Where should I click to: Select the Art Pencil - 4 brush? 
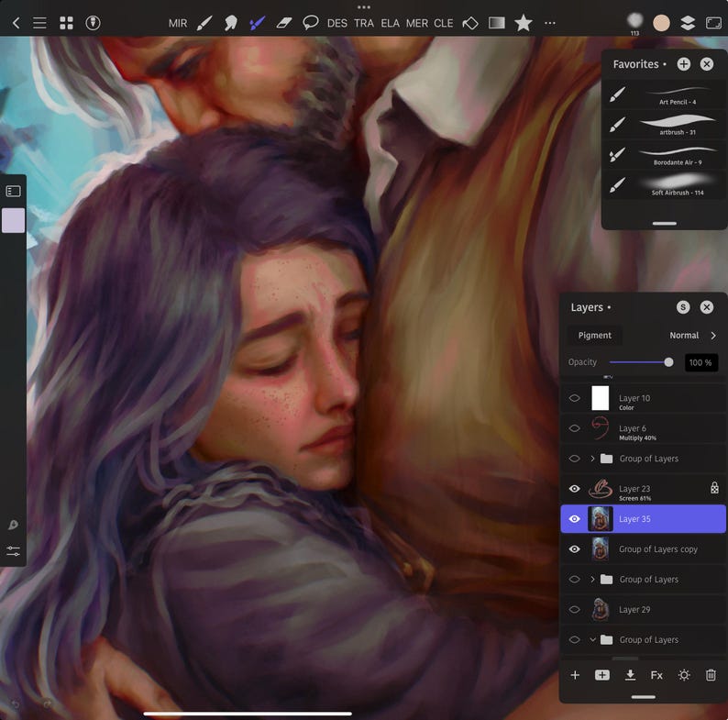(x=664, y=94)
